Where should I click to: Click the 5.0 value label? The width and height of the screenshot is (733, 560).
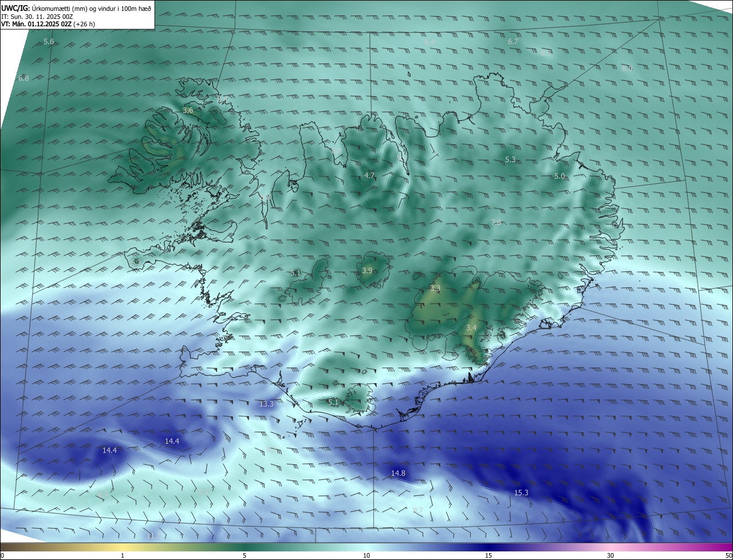(559, 176)
